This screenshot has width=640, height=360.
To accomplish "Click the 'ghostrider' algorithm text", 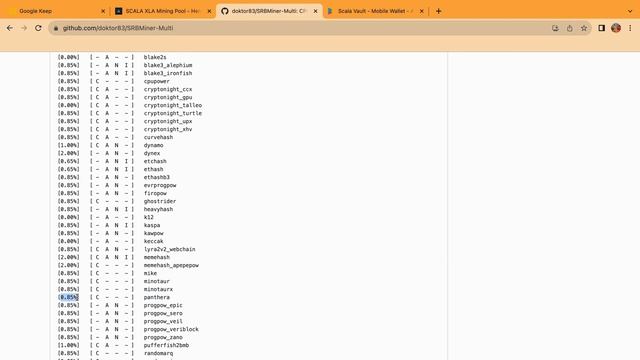I will [160, 201].
